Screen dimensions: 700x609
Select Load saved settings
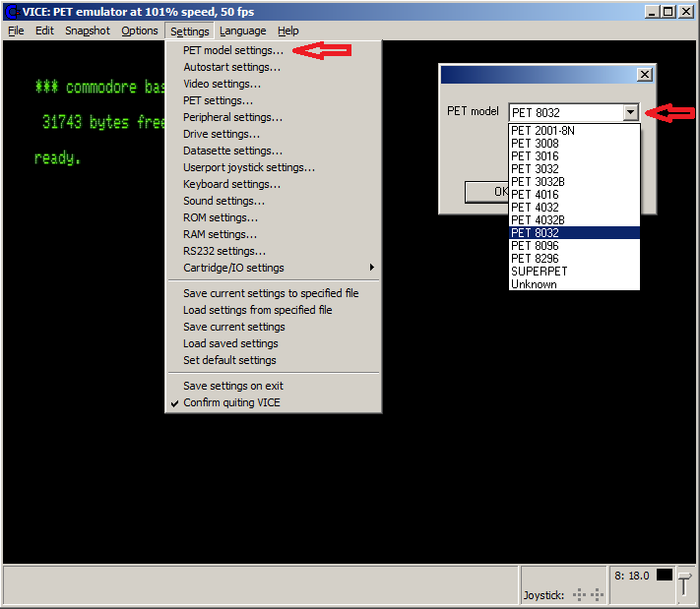pyautogui.click(x=274, y=343)
